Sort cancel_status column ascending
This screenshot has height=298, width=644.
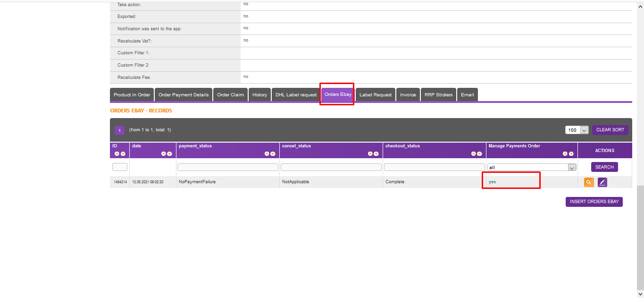[x=370, y=153]
